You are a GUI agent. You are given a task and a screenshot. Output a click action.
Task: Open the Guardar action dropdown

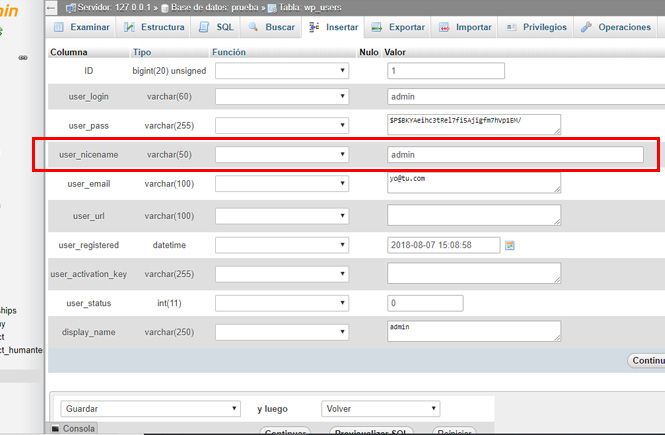pos(151,409)
